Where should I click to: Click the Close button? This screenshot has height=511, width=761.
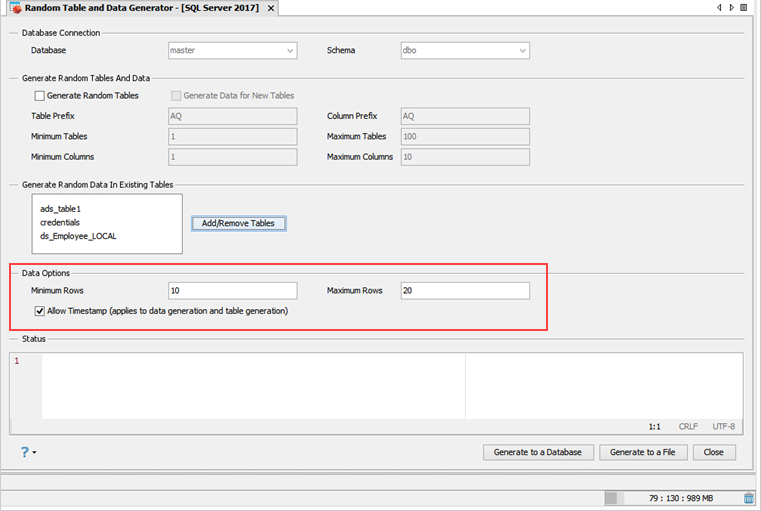(x=714, y=452)
